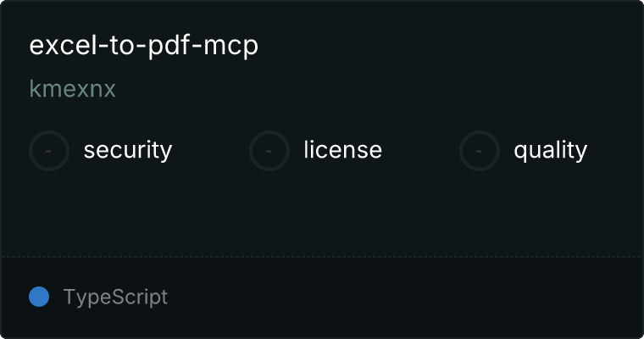Click the dash inside the quality badge

479,151
